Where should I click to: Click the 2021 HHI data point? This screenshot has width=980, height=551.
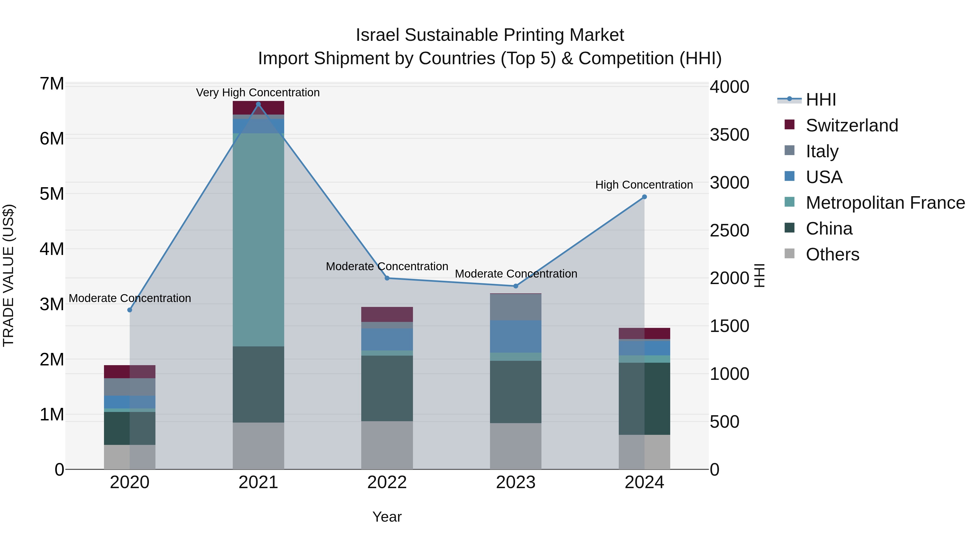(x=258, y=104)
